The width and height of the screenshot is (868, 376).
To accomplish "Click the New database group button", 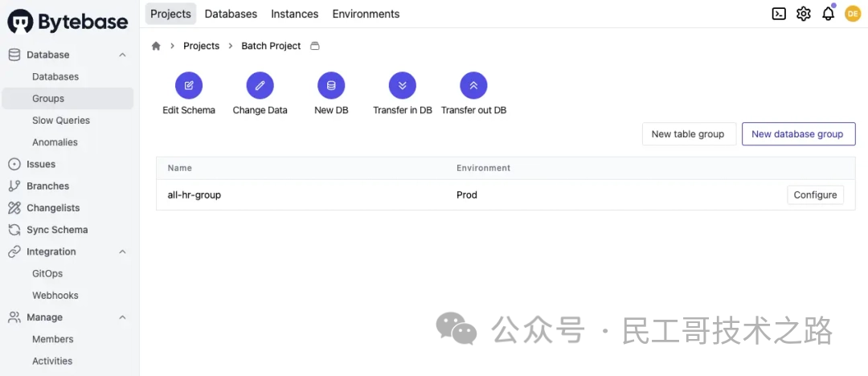I will (x=797, y=134).
